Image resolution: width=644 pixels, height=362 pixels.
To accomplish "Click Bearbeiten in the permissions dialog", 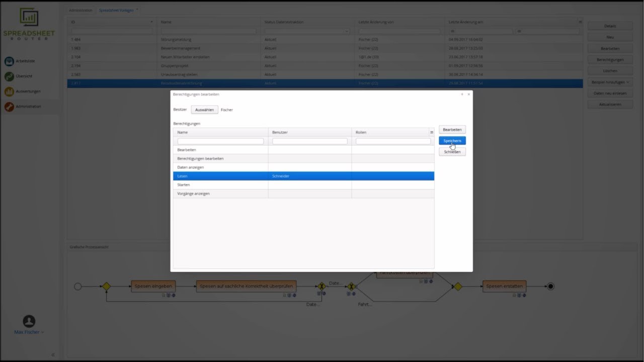I will (x=452, y=130).
